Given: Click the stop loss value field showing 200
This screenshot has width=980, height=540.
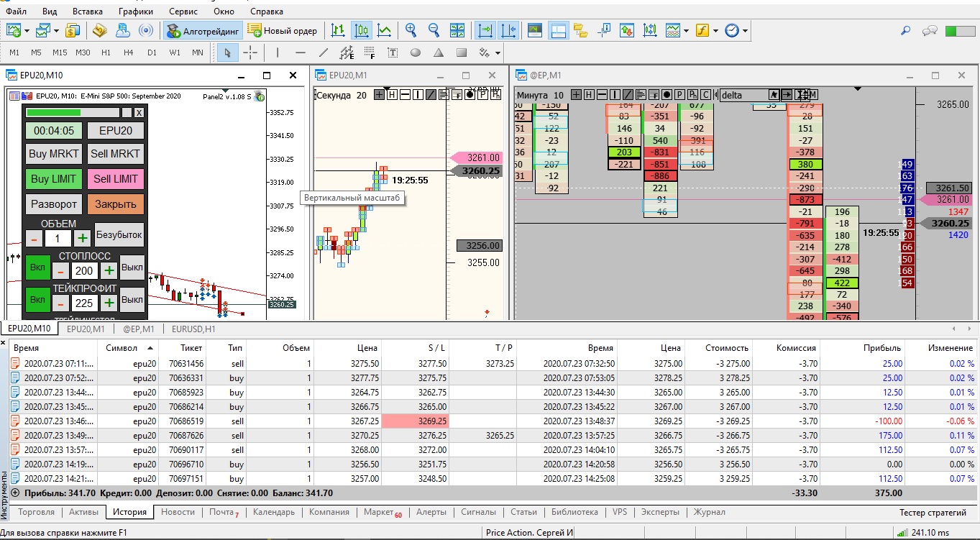Looking at the screenshot, I should pos(85,270).
